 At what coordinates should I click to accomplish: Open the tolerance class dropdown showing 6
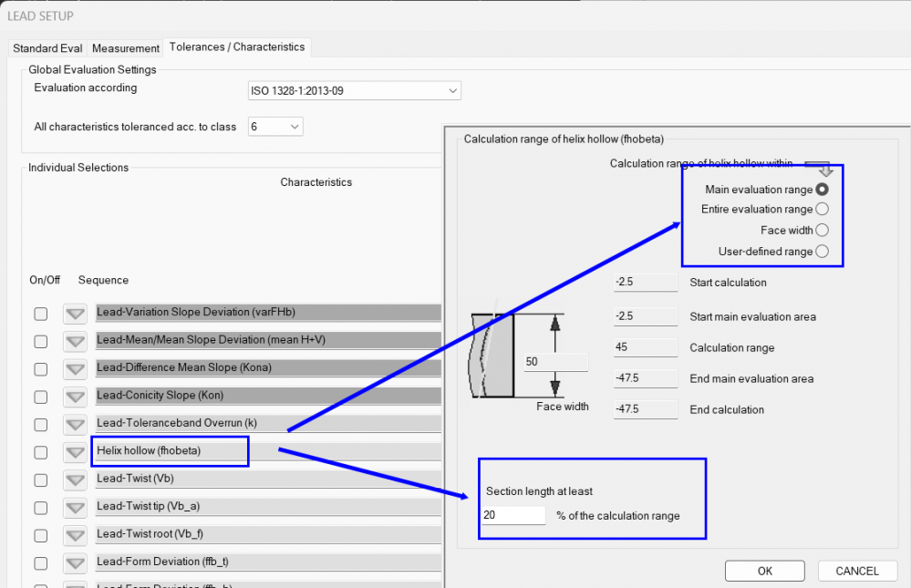coord(274,127)
